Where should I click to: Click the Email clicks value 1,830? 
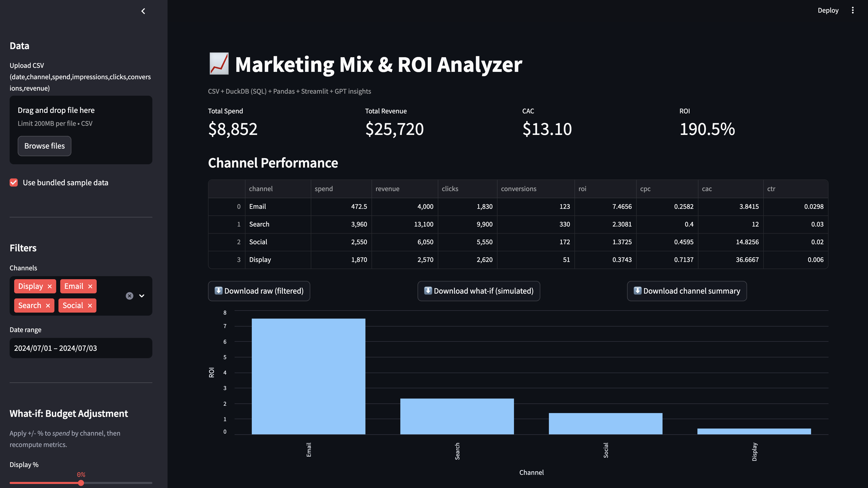pyautogui.click(x=467, y=207)
